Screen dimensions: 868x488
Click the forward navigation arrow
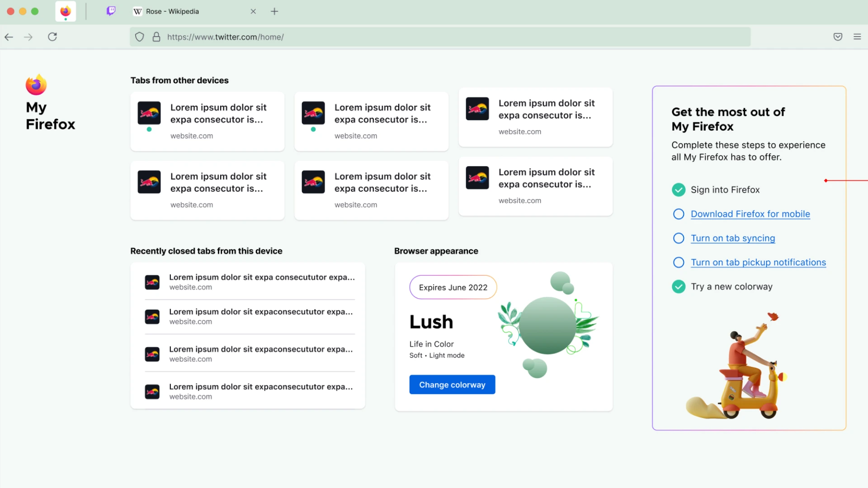(28, 37)
